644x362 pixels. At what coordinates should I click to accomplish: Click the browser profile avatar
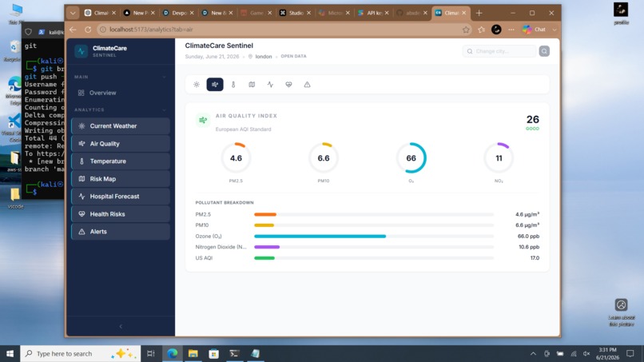(496, 30)
